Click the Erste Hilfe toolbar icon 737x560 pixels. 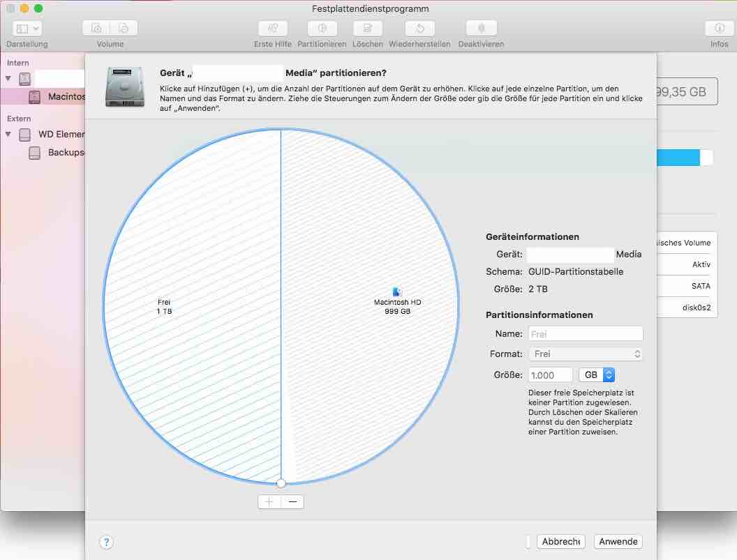click(272, 29)
